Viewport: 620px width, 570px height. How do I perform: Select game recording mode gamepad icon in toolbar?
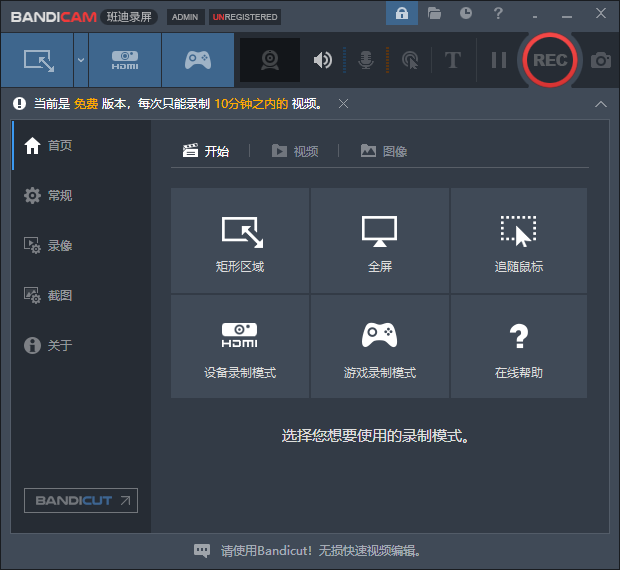coord(197,60)
